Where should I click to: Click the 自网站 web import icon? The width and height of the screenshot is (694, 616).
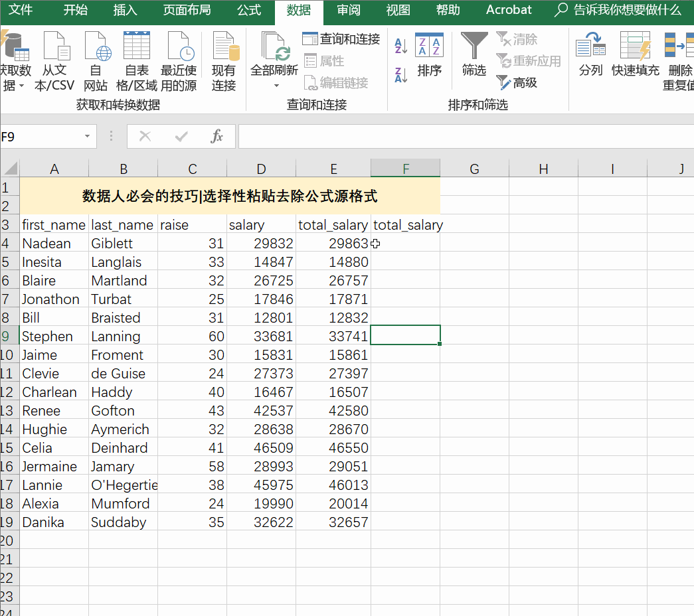(97, 46)
